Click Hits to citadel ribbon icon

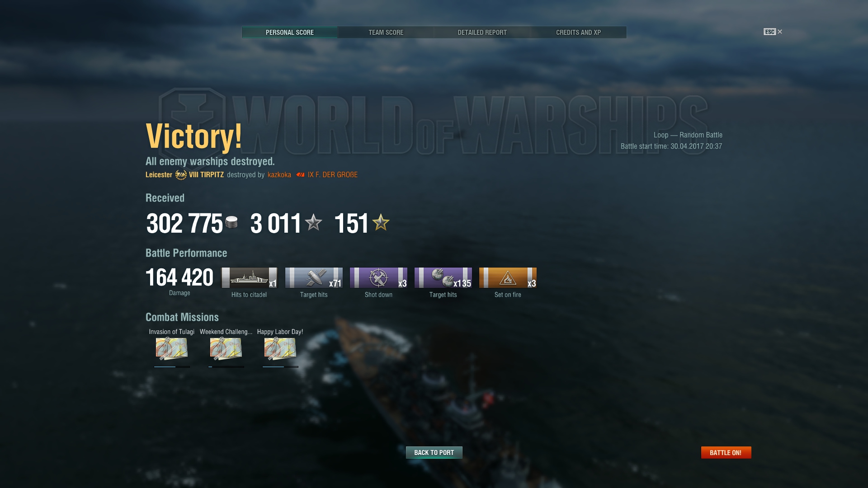pyautogui.click(x=249, y=277)
